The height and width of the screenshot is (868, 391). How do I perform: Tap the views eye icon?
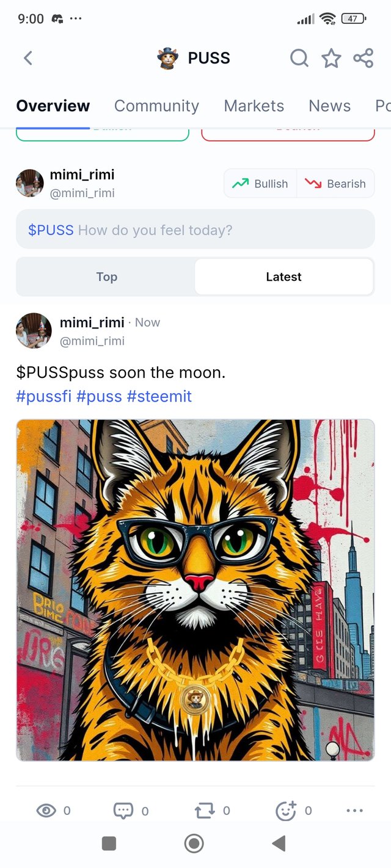(x=46, y=811)
